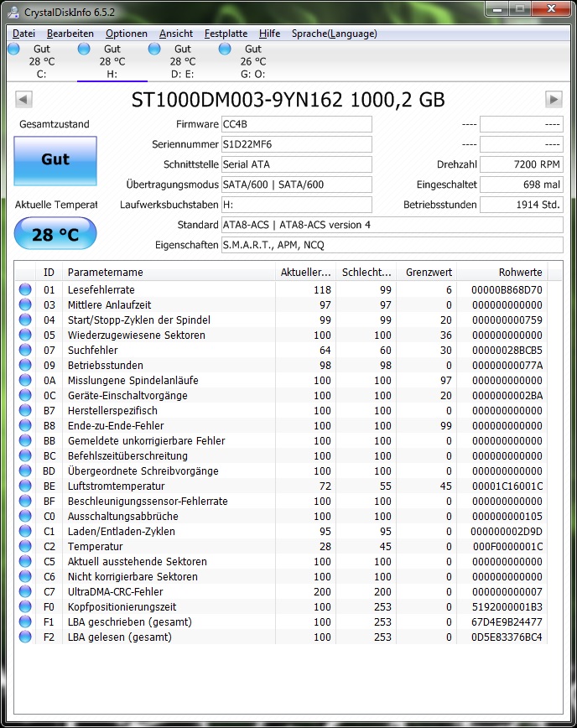
Task: Click the Parametername column header
Action: coord(169,272)
